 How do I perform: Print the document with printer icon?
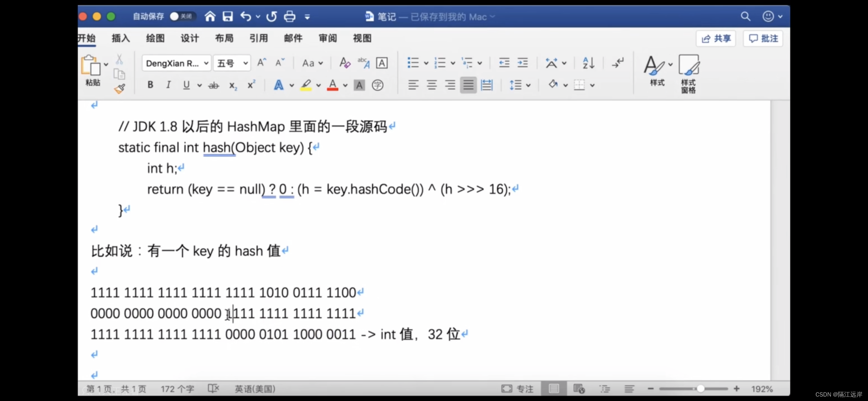[290, 16]
